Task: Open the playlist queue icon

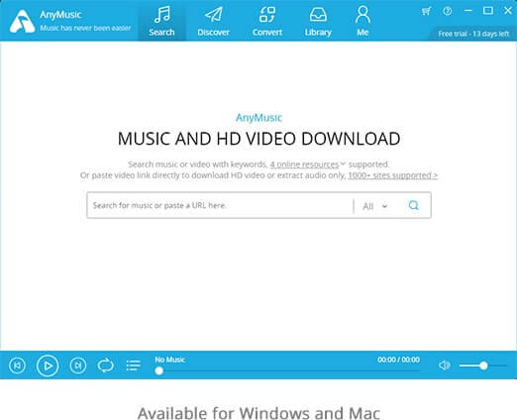Action: [x=134, y=366]
